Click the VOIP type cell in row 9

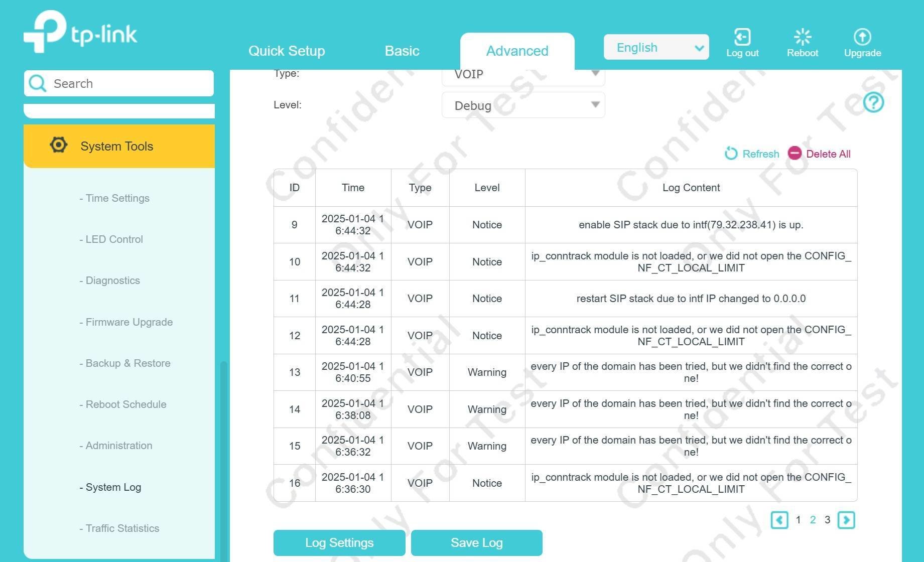[x=420, y=225]
